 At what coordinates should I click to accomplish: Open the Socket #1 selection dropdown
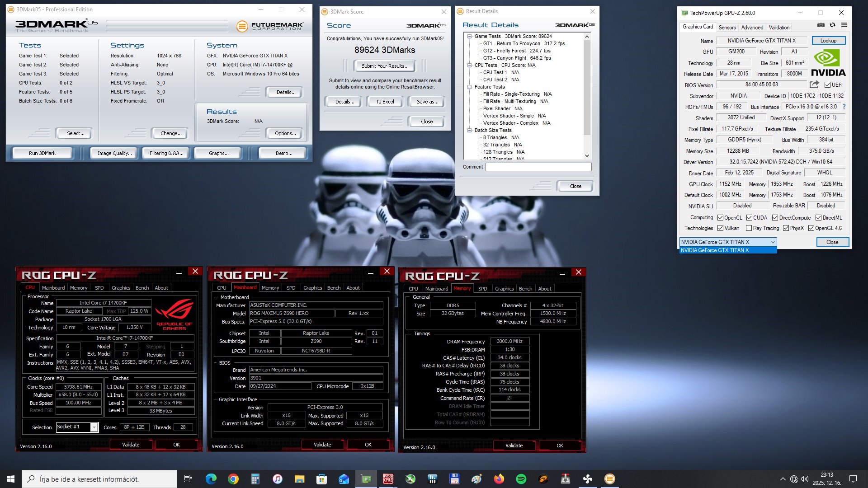click(94, 427)
